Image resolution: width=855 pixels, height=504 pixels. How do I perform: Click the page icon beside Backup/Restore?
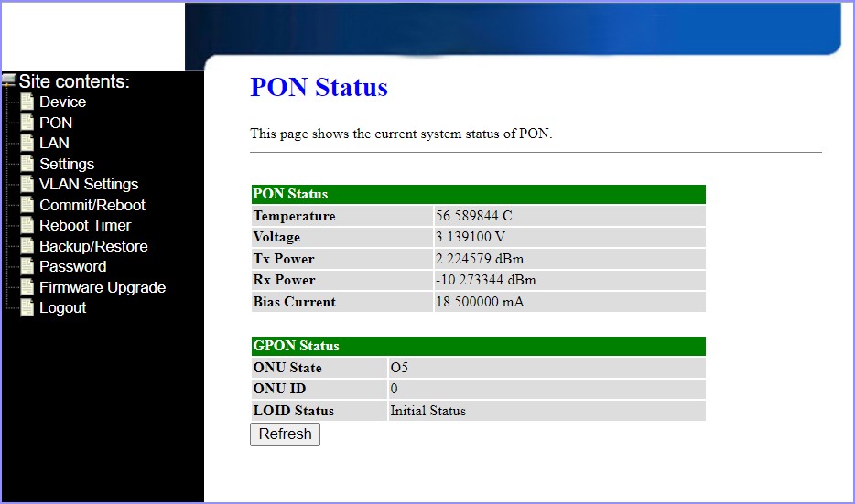pos(27,246)
